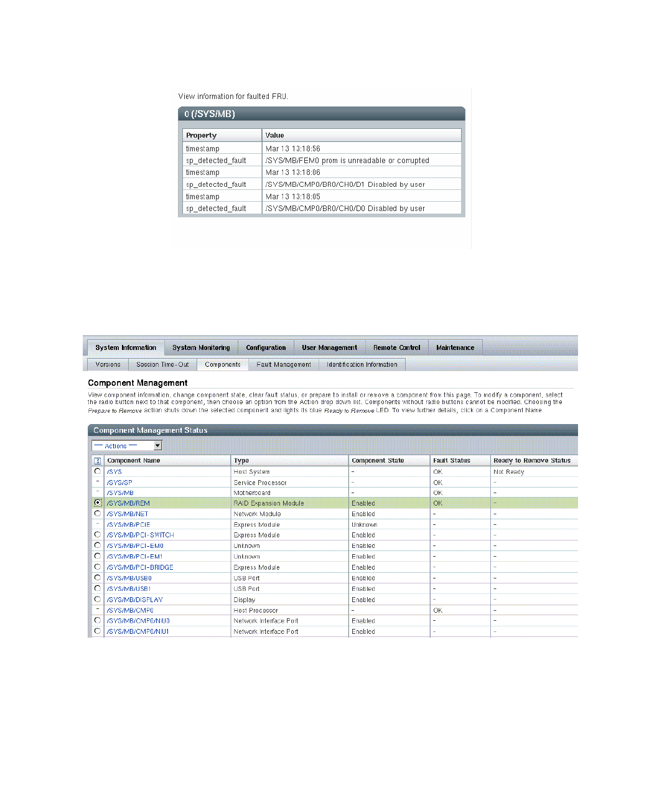Viewport: 672px width, 807px height.
Task: Switch to the Configuration tab
Action: click(266, 347)
